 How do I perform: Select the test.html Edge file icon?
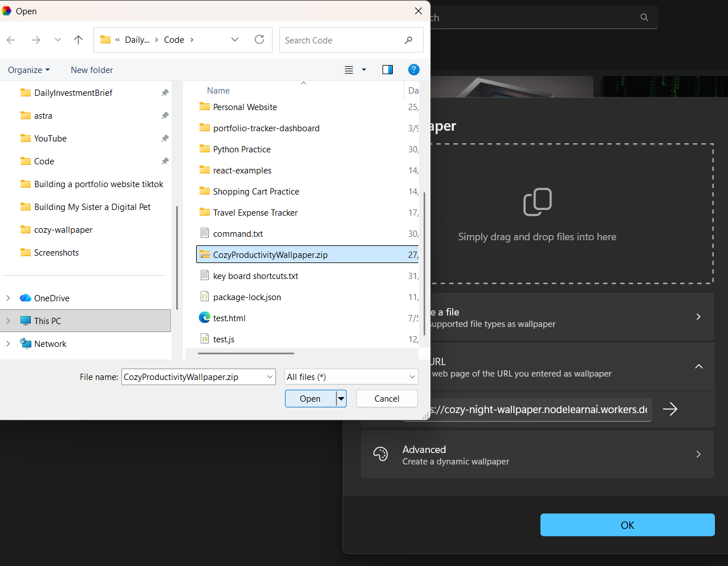point(205,318)
